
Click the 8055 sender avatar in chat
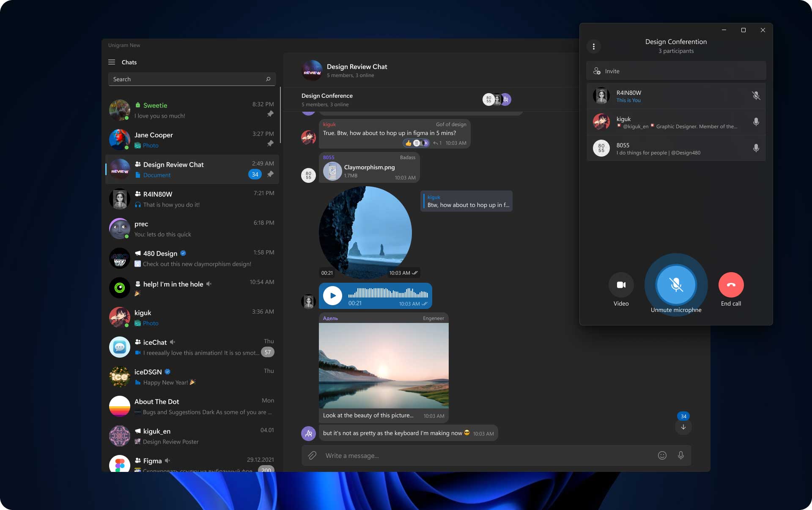click(308, 175)
